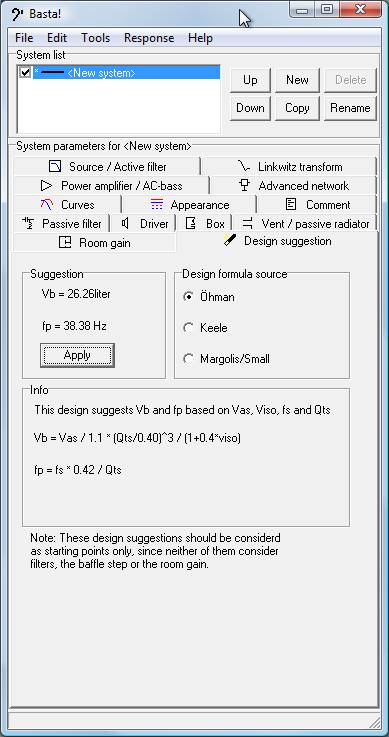The height and width of the screenshot is (737, 389).
Task: Open the Response menu
Action: [149, 38]
